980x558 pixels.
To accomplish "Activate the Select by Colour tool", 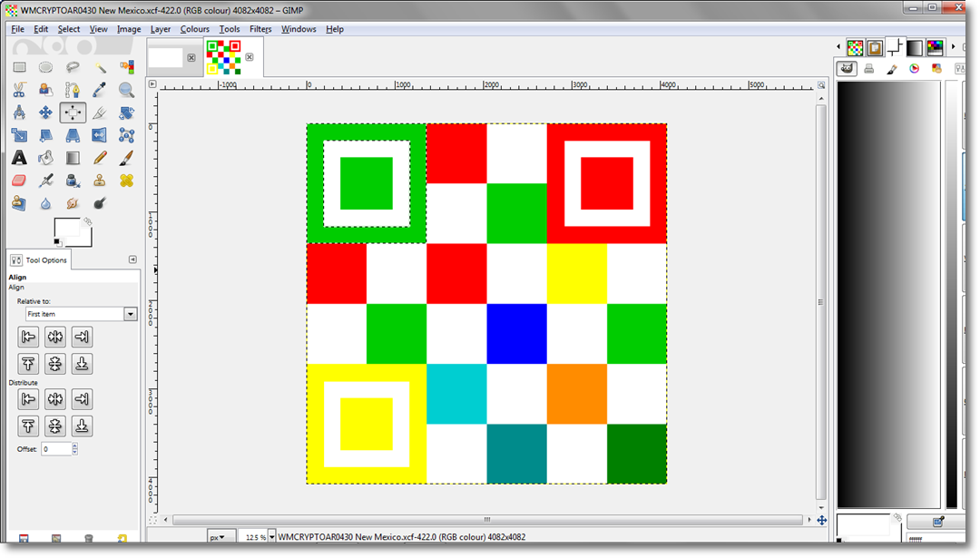I will pos(126,67).
